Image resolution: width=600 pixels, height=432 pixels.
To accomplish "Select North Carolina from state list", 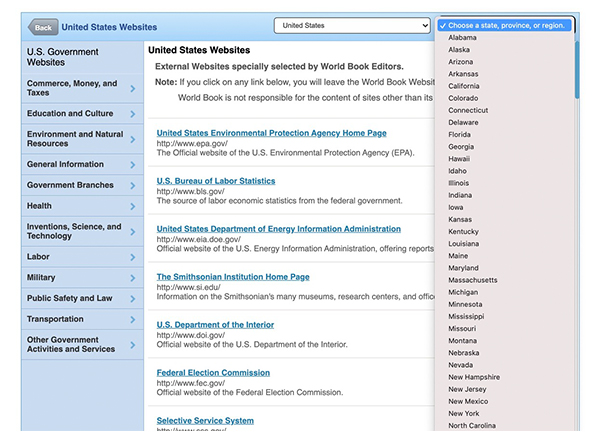I will tap(472, 425).
